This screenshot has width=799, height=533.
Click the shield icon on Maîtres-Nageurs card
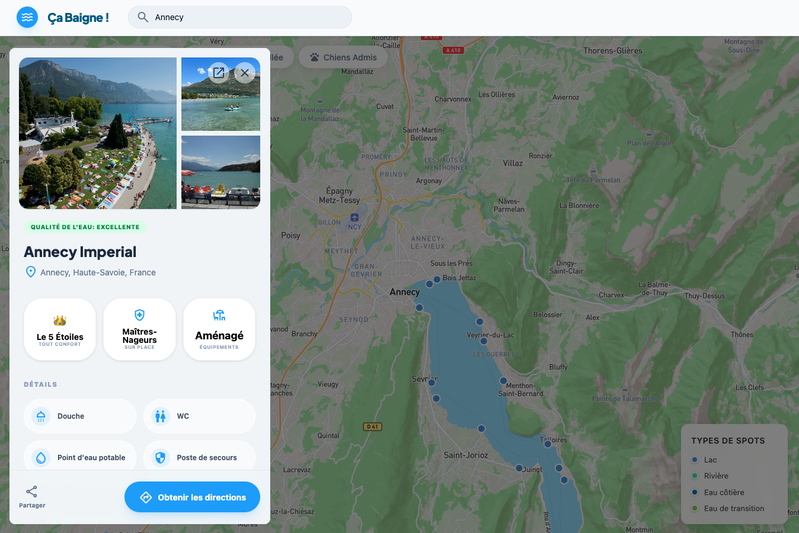139,315
